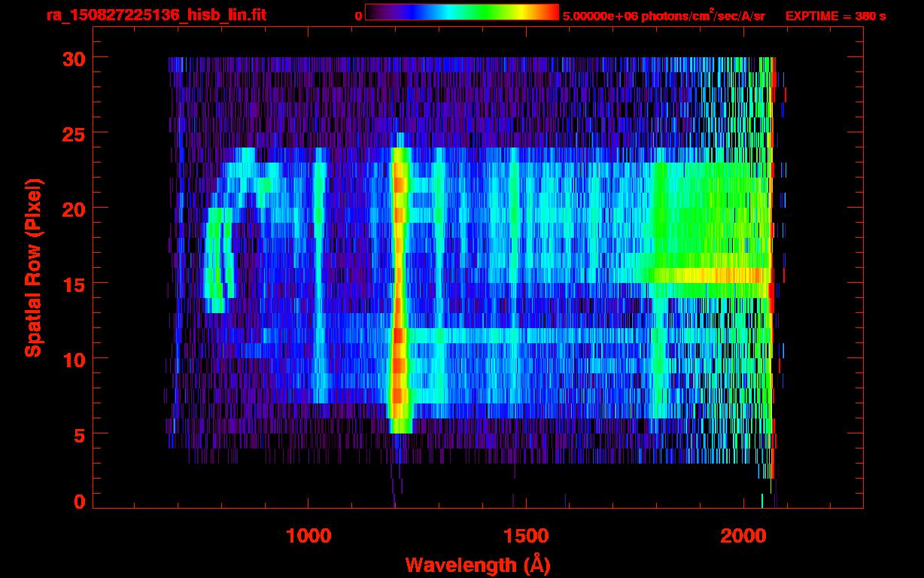924x578 pixels.
Task: Click the Spatial Row (Pixel) axis title
Action: [x=32, y=267]
